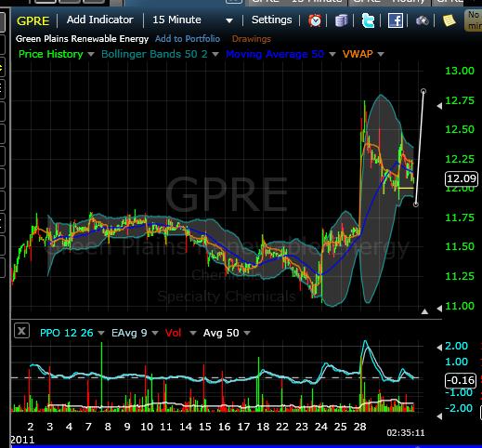Click date label 28 on time axis
482x448 pixels.
pyautogui.click(x=359, y=427)
